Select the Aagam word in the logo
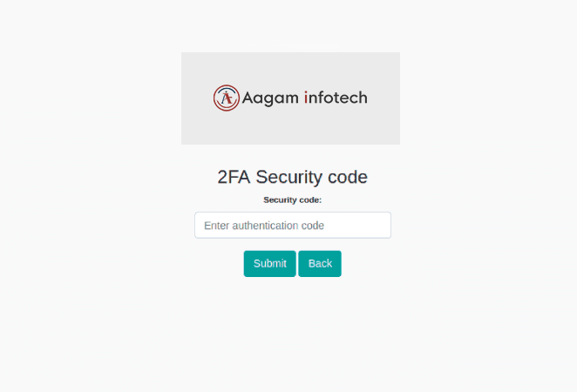Viewport: 577px width, 392px height. [270, 98]
